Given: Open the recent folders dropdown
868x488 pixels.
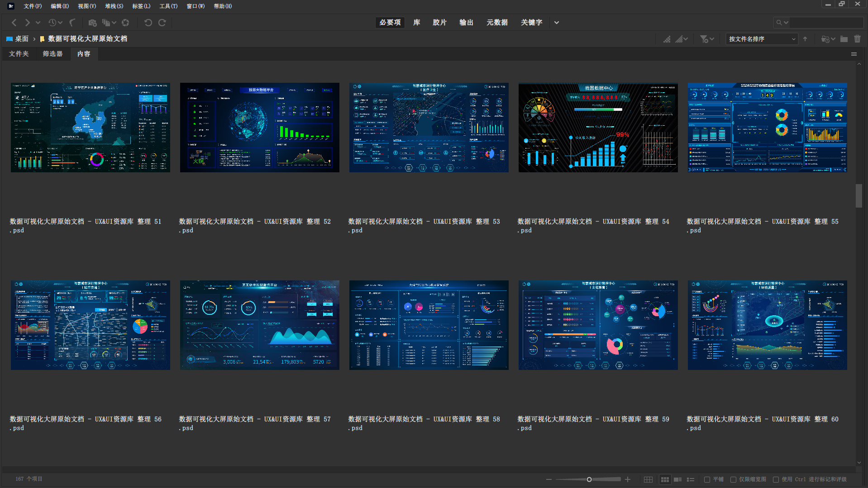Looking at the screenshot, I should tap(828, 39).
